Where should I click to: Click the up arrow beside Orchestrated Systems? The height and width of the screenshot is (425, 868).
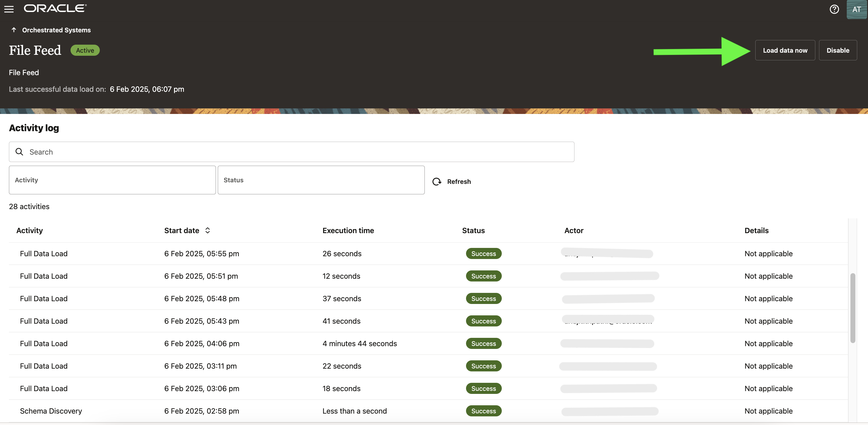[x=14, y=30]
